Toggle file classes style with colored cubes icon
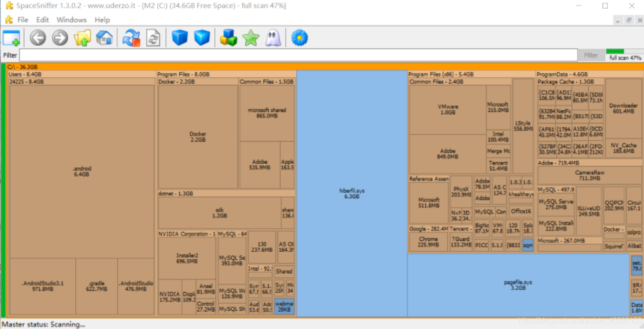The width and height of the screenshot is (644, 329). (228, 38)
